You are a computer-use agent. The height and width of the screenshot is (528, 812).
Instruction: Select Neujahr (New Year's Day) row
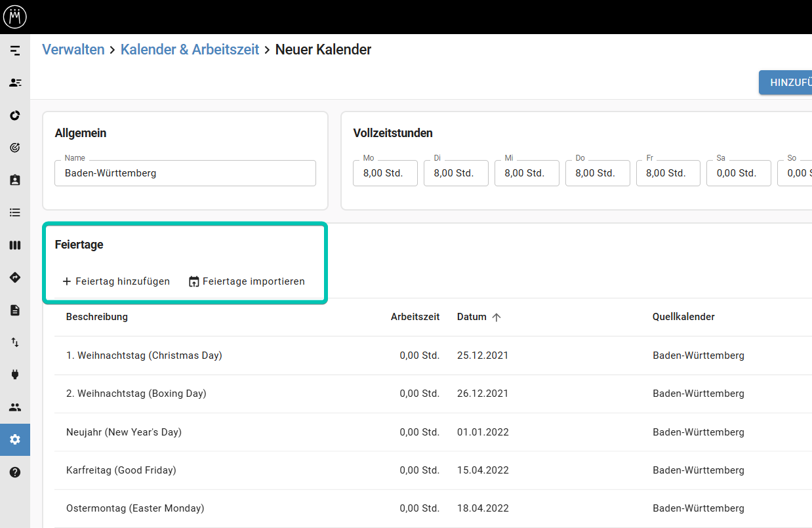(433, 432)
